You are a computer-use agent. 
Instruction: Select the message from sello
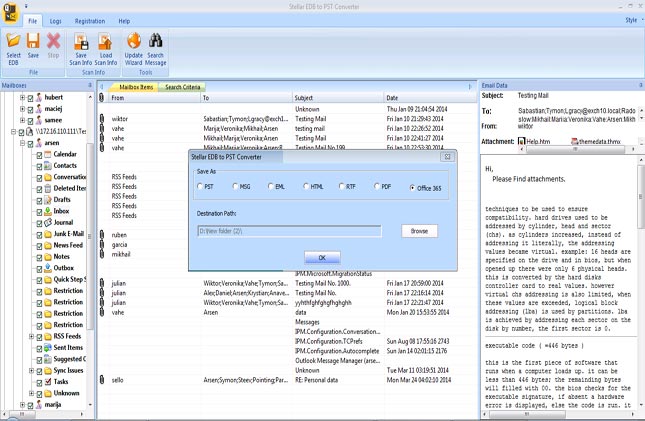(285, 380)
